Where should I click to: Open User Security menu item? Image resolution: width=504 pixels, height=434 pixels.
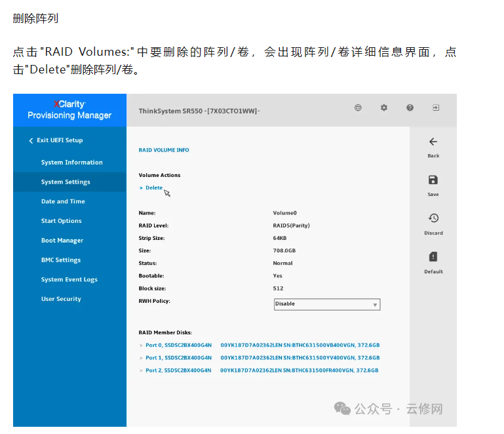click(x=61, y=299)
